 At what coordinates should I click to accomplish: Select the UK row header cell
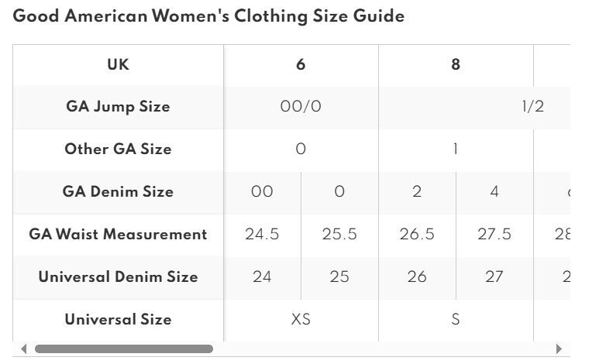pyautogui.click(x=118, y=65)
